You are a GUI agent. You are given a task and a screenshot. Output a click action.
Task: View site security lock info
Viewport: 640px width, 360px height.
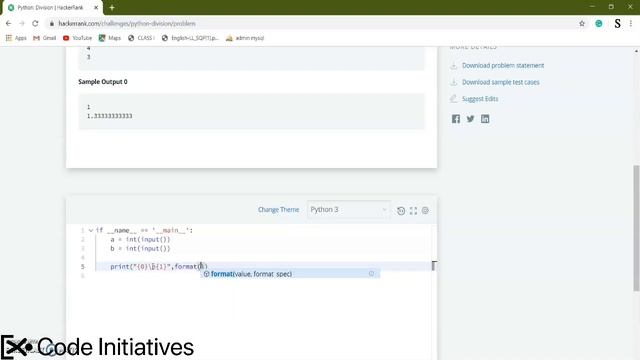[52, 24]
